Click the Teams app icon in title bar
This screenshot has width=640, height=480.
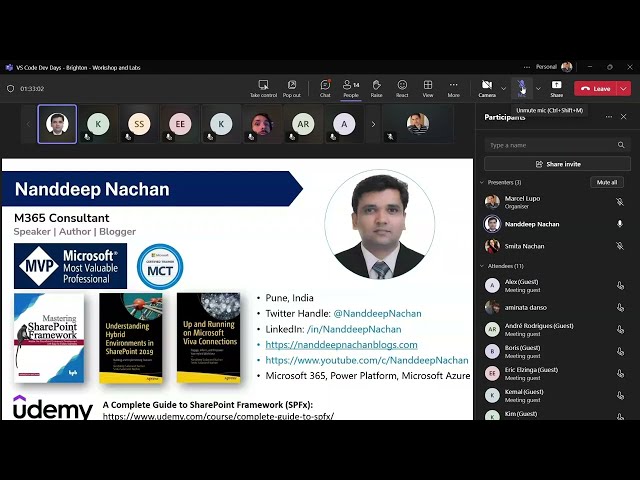pos(9,67)
